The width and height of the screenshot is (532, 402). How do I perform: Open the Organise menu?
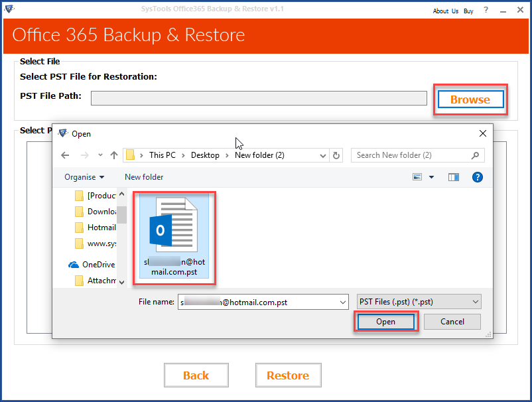[x=83, y=176]
